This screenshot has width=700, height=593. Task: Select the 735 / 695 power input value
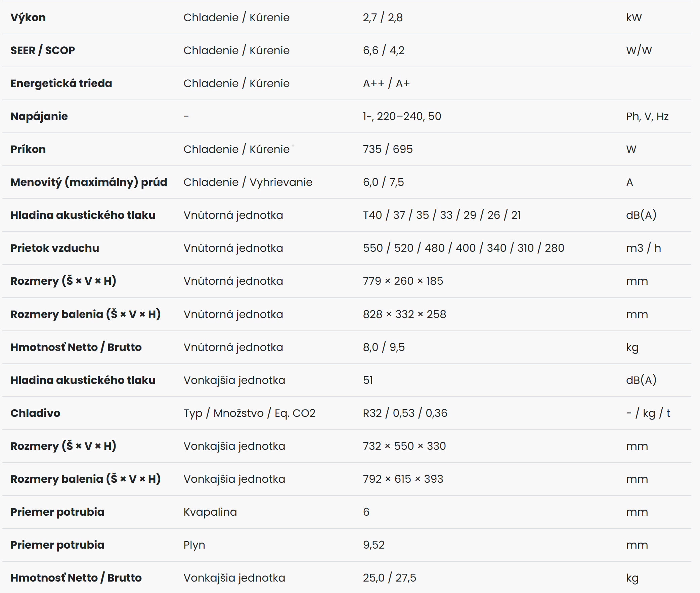tap(388, 149)
